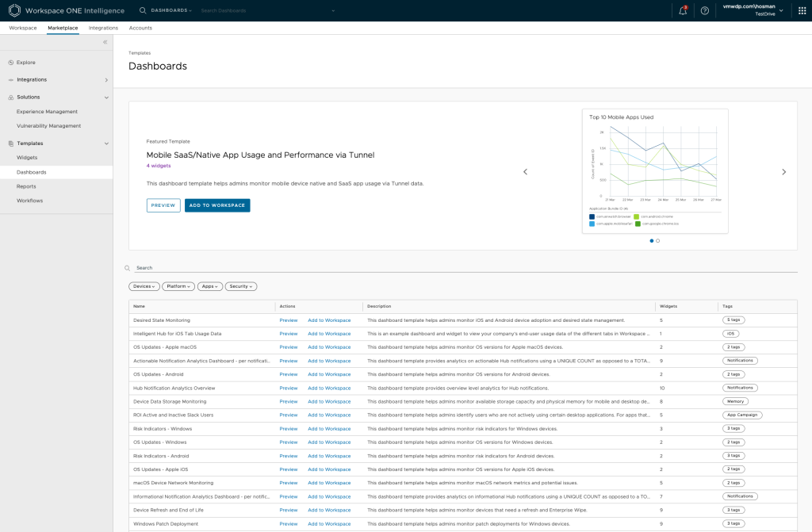Switch to the Accounts top tab
Viewport: 812px width, 532px height.
[140, 28]
